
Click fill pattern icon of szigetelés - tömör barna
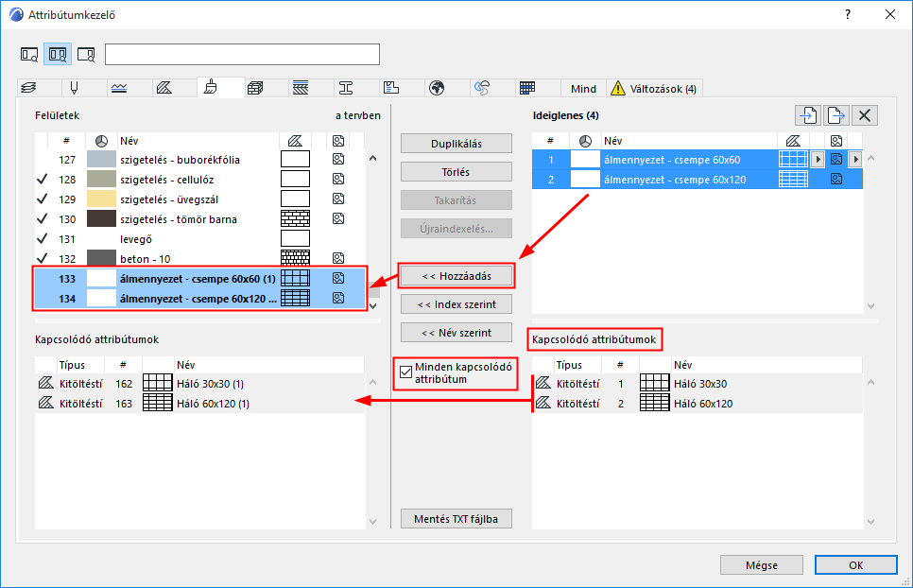(295, 218)
